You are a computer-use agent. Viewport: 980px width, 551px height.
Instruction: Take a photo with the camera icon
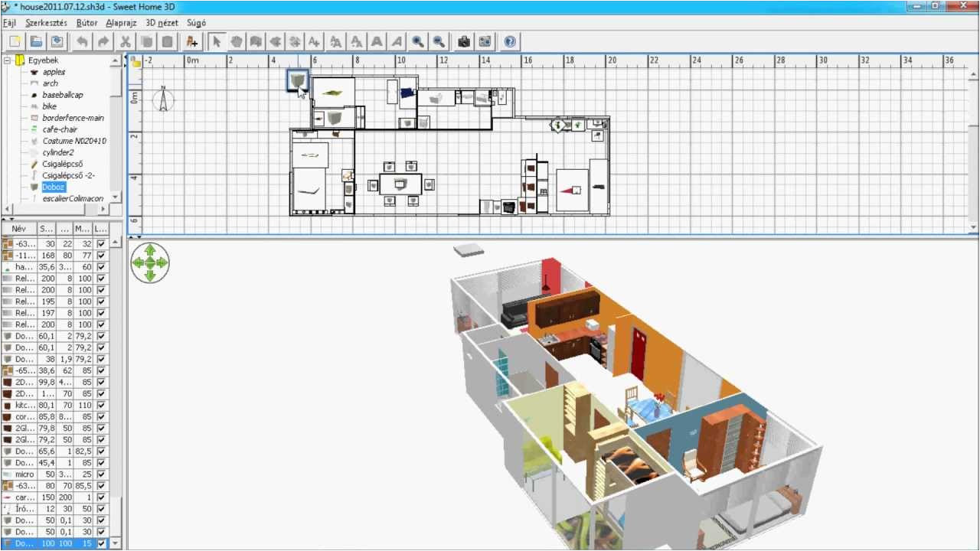click(x=464, y=41)
